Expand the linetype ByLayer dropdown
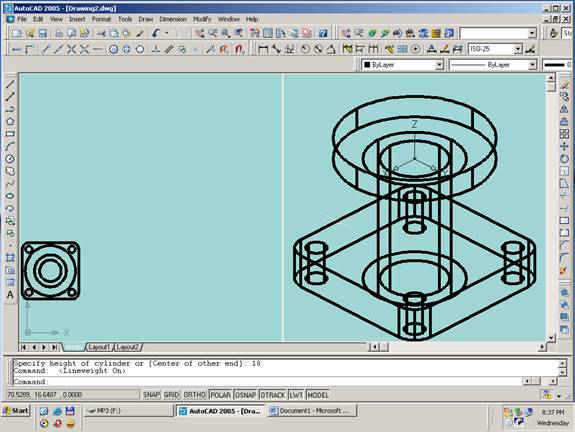This screenshot has width=575, height=432. (x=532, y=65)
